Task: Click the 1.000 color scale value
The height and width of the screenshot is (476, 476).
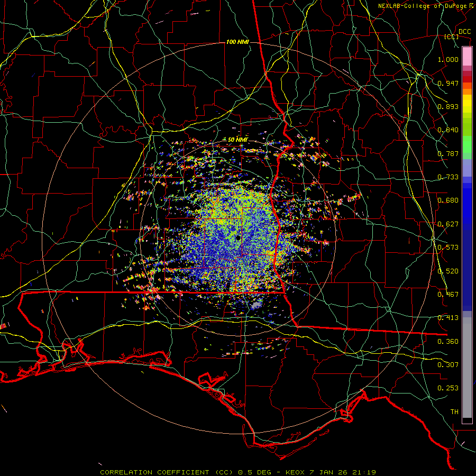Action: point(448,59)
